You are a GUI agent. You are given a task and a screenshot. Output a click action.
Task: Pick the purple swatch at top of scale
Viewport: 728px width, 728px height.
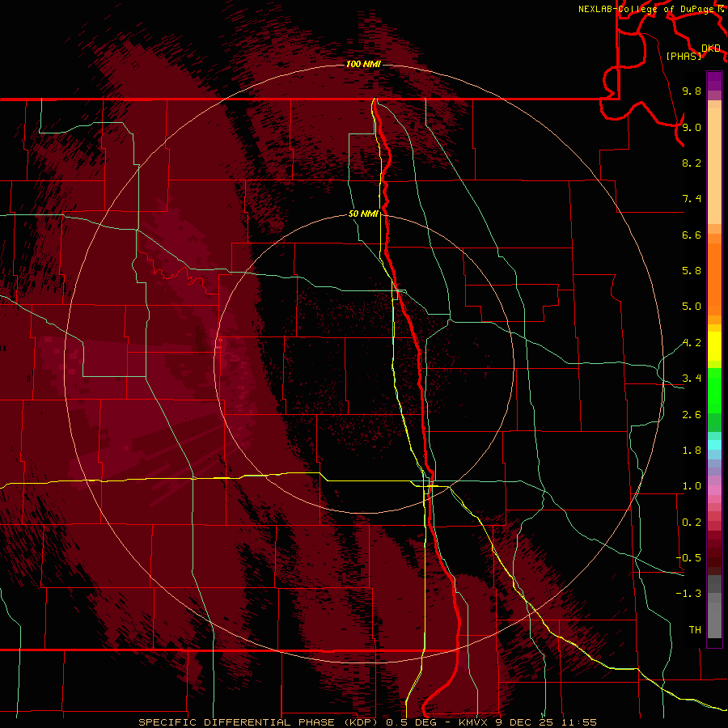(x=714, y=81)
